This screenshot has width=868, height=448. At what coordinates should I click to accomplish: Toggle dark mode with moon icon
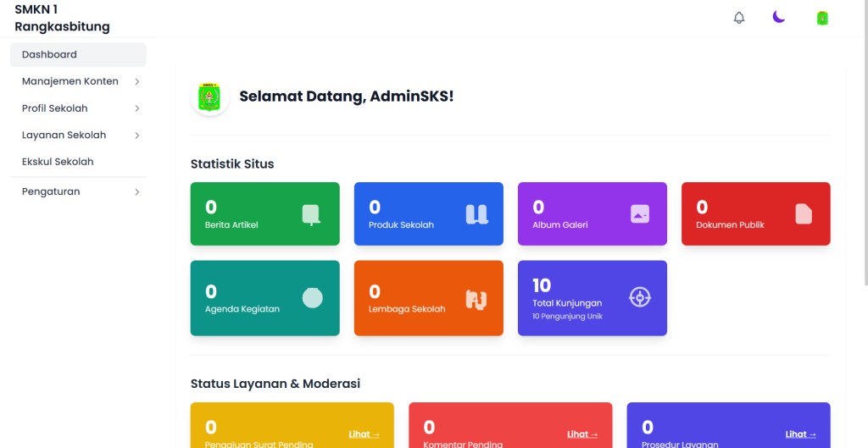[x=779, y=17]
